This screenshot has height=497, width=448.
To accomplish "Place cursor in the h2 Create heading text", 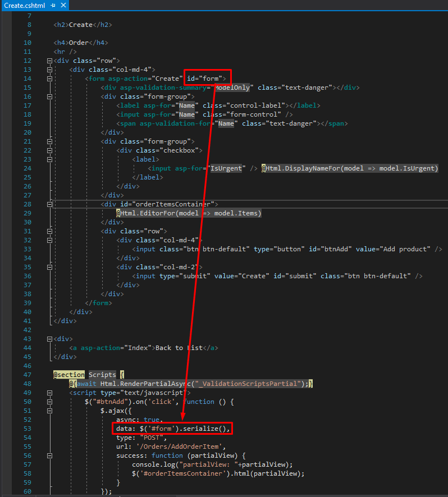I will pos(81,25).
